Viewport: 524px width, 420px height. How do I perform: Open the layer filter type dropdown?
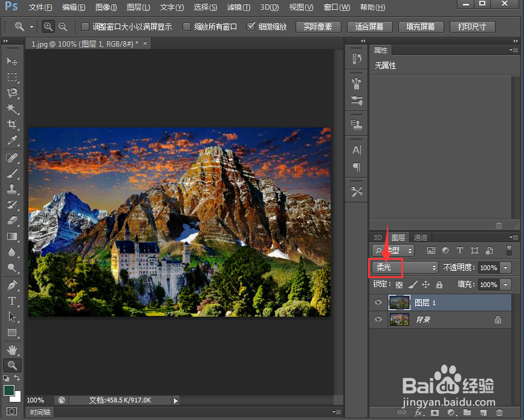pyautogui.click(x=393, y=250)
